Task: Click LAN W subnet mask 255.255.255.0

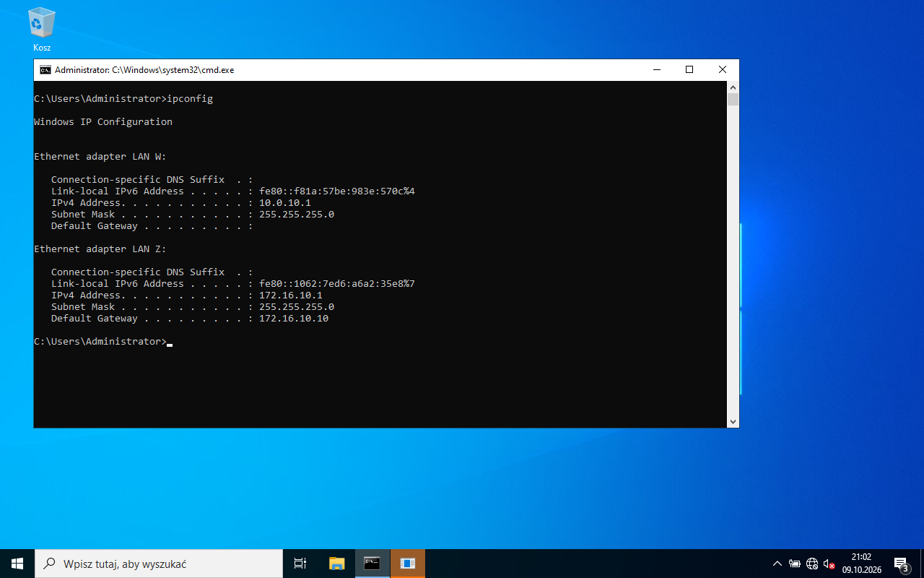Action: point(297,215)
